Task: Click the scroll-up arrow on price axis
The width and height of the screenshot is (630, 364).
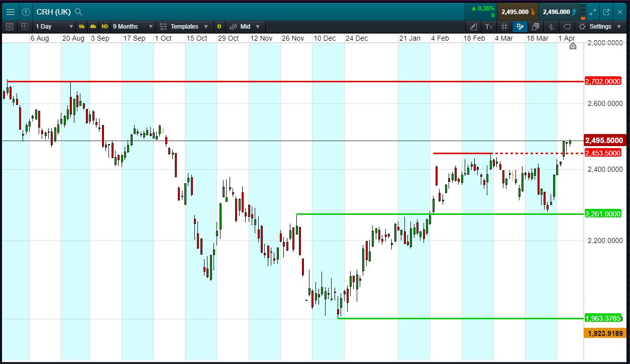Action: point(573,46)
